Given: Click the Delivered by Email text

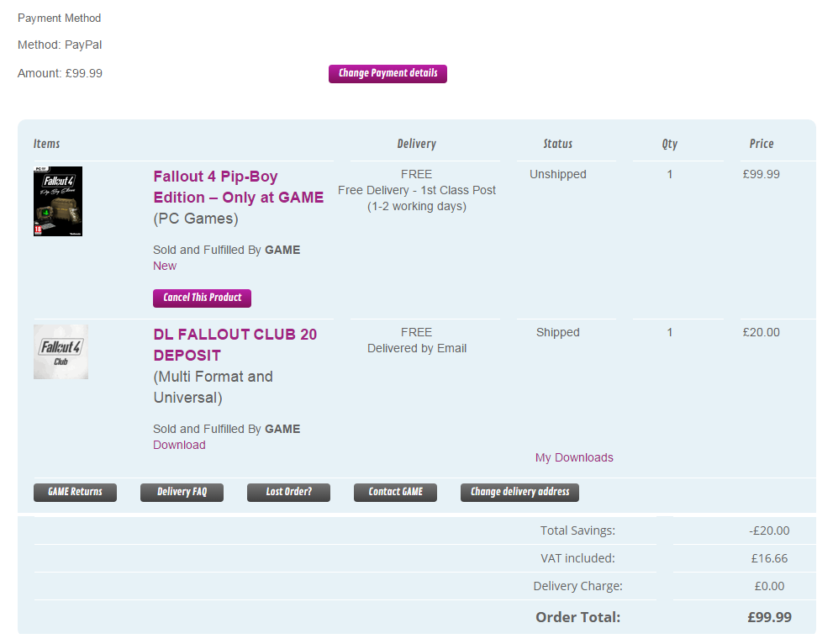Looking at the screenshot, I should [417, 348].
